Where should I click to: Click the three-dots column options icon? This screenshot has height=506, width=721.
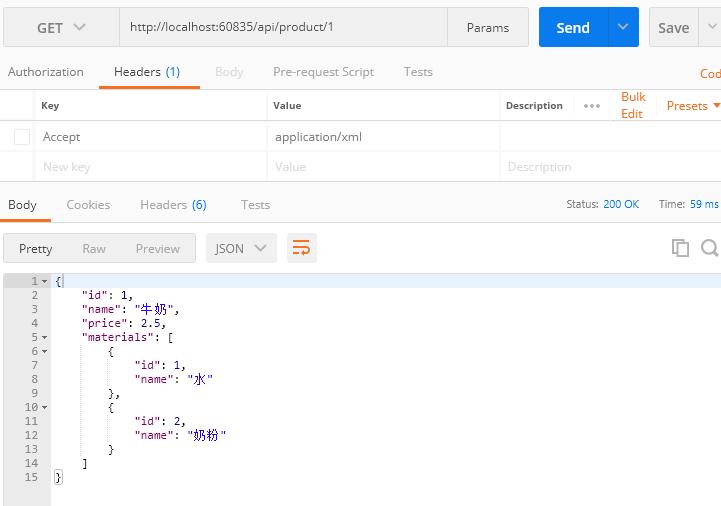point(592,106)
